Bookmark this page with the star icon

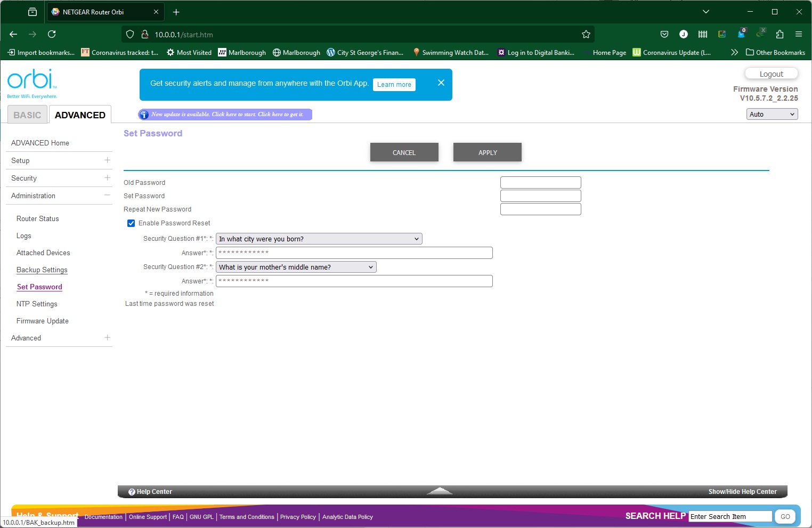[x=586, y=34]
